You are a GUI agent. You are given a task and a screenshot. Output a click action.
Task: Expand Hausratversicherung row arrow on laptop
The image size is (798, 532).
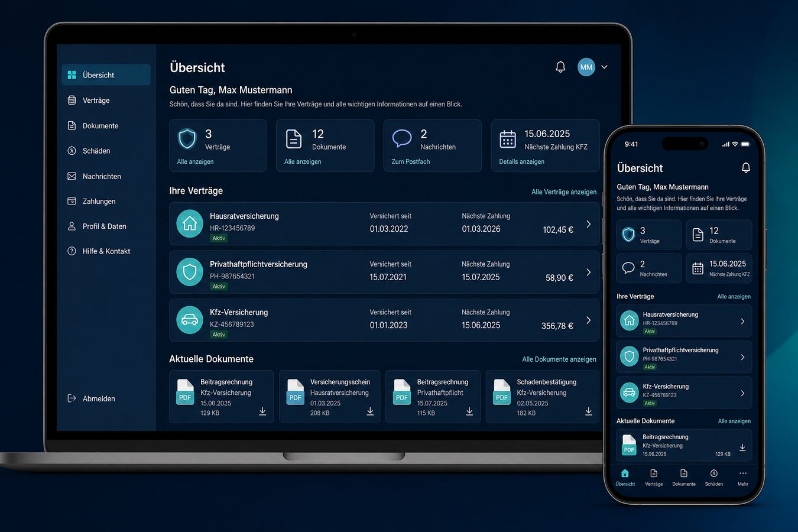(589, 224)
